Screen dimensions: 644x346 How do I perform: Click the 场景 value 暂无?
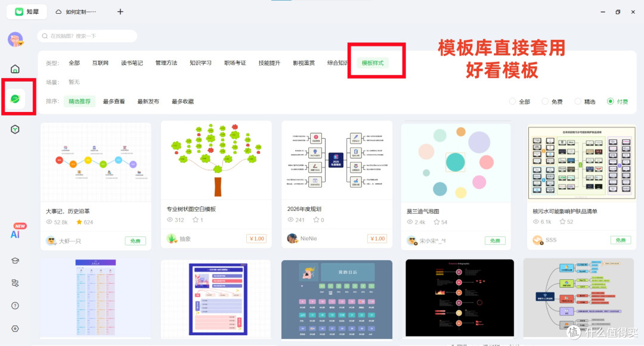[74, 82]
